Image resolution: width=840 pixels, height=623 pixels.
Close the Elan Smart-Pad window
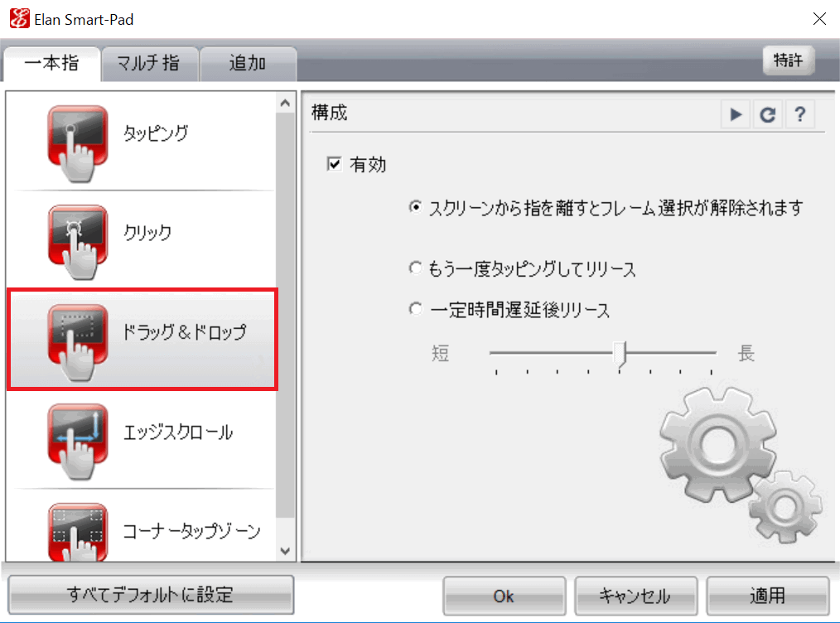pos(819,19)
